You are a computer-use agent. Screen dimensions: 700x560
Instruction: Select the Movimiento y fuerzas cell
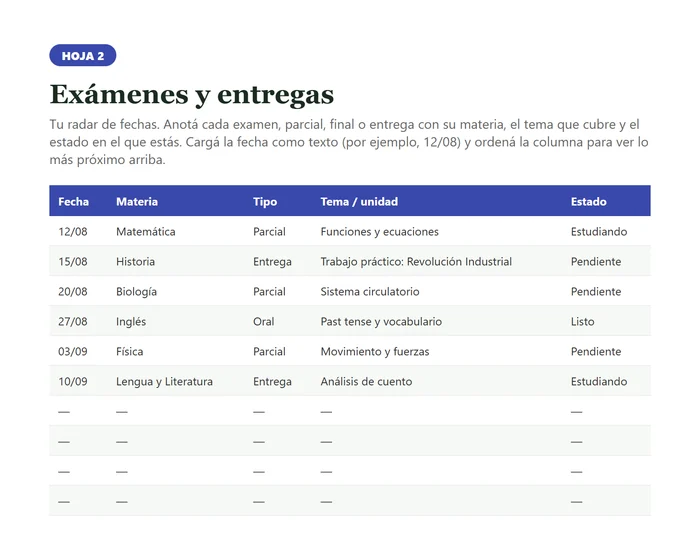(375, 351)
